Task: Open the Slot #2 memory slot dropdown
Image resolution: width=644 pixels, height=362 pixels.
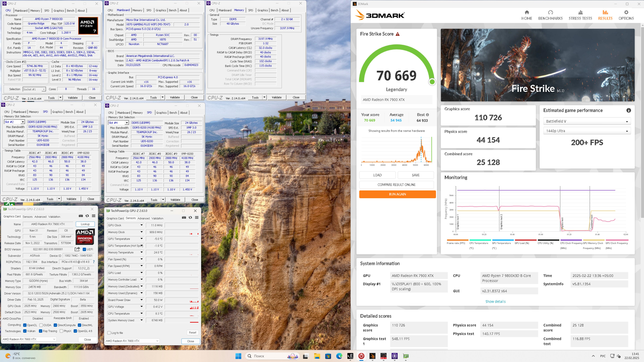Action: point(22,122)
